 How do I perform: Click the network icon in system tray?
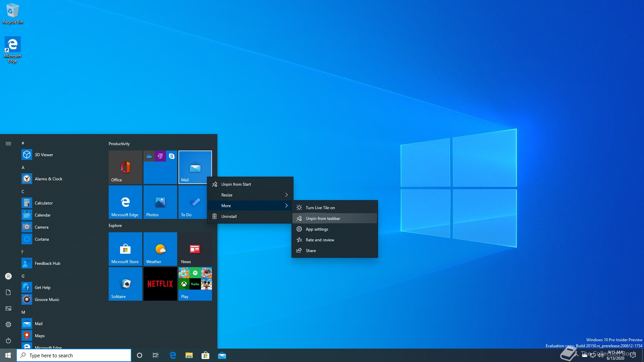tap(593, 355)
